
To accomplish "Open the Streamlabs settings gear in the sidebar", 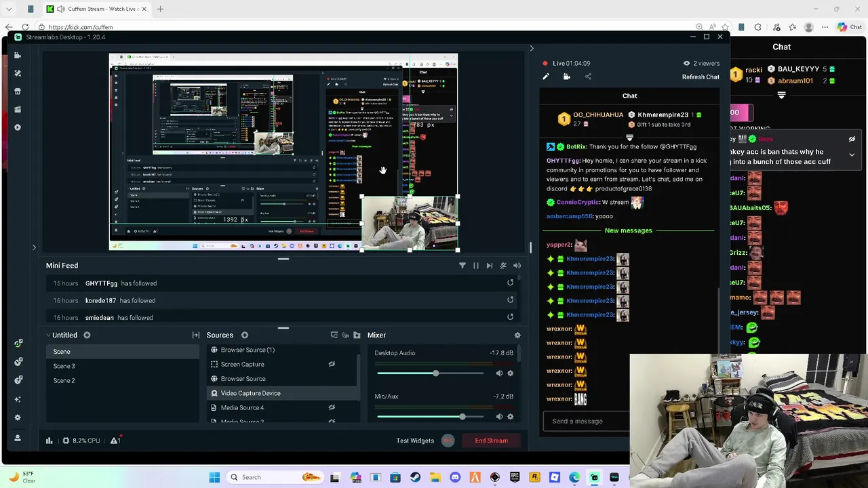I will [x=18, y=418].
